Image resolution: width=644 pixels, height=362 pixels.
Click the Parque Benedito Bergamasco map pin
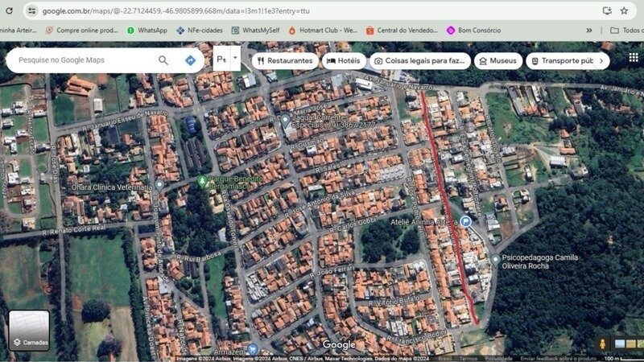point(202,181)
